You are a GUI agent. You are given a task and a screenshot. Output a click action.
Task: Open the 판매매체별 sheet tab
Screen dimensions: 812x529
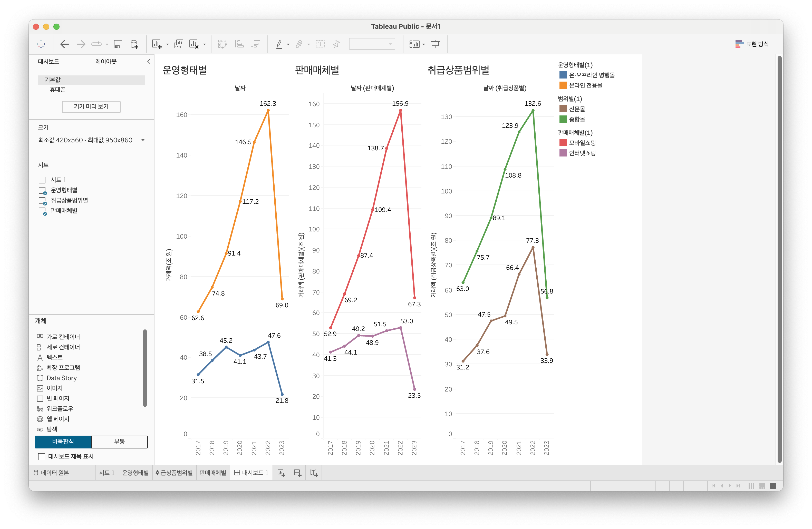click(x=212, y=473)
